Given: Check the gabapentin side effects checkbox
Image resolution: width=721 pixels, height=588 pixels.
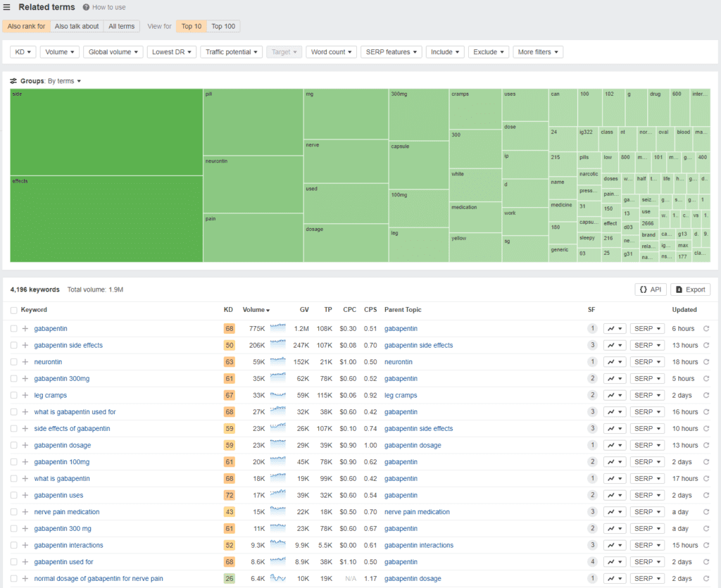Looking at the screenshot, I should pos(14,345).
